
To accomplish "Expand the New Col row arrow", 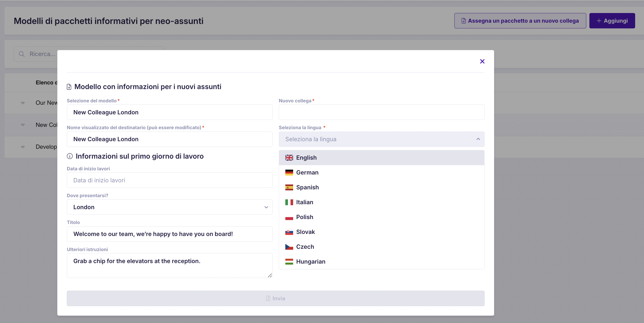I will (23, 125).
